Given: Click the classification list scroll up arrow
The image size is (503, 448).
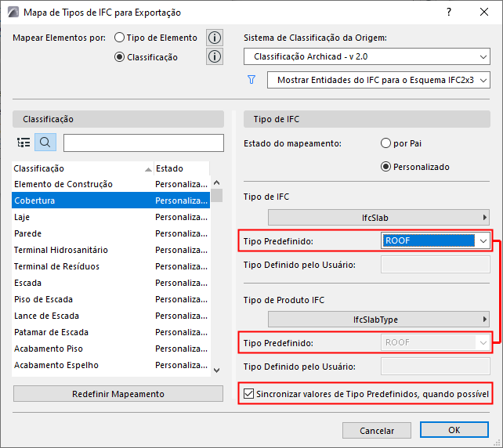Looking at the screenshot, I should (217, 182).
